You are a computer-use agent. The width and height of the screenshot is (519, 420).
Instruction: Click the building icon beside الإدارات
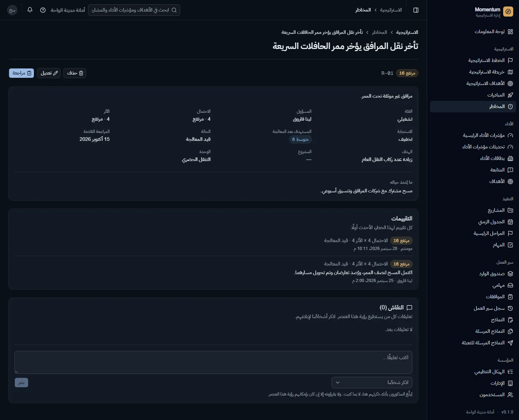point(510,383)
